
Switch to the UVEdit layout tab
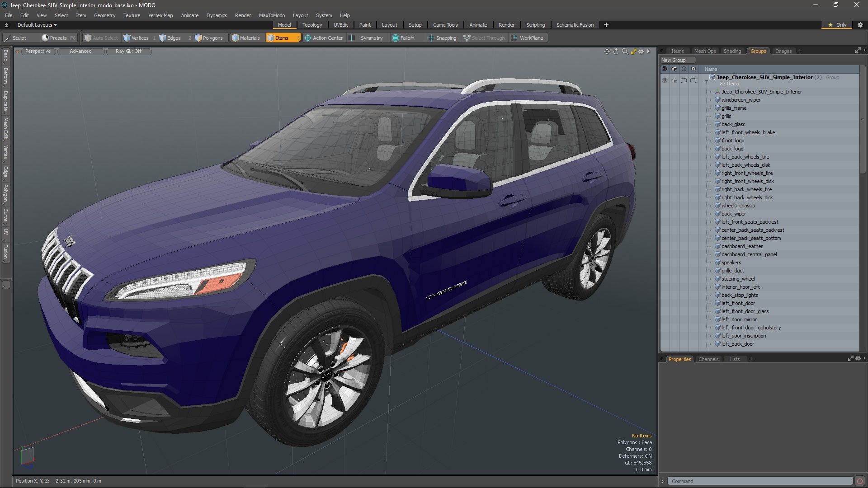tap(340, 25)
